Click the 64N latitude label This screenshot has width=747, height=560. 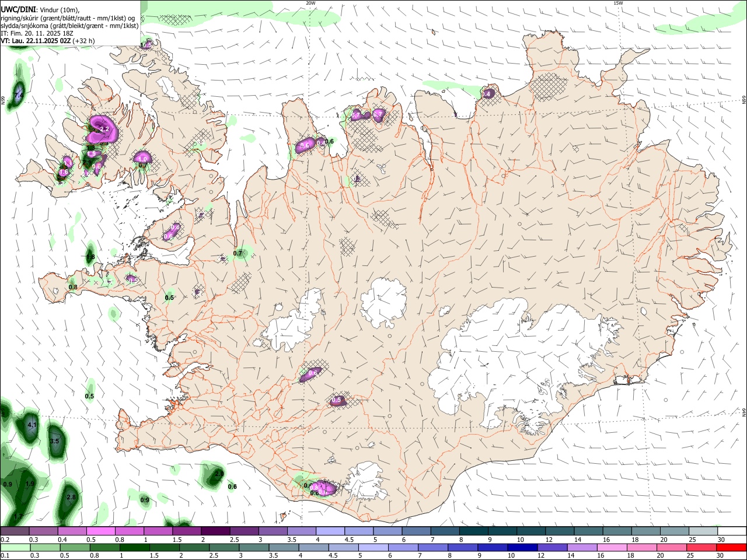(744, 411)
